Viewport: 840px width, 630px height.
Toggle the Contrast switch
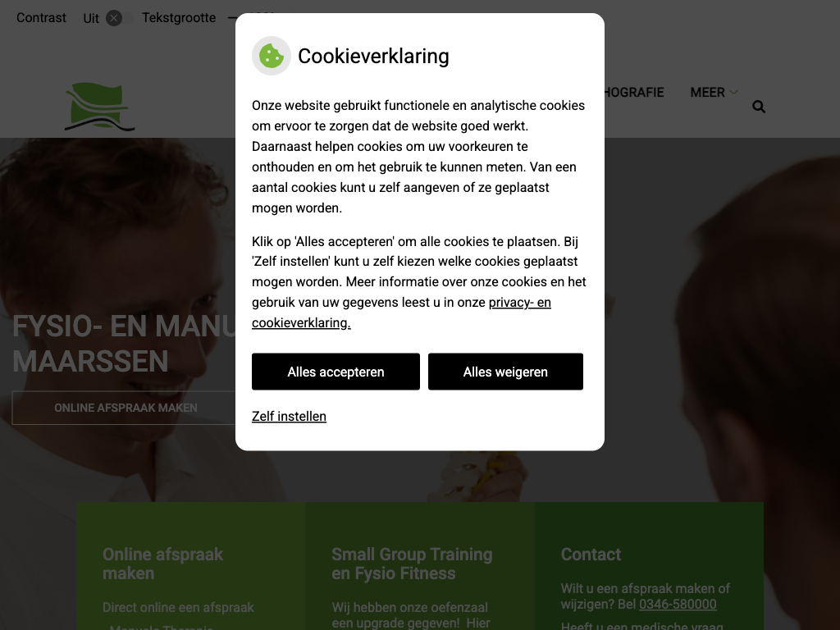118,18
